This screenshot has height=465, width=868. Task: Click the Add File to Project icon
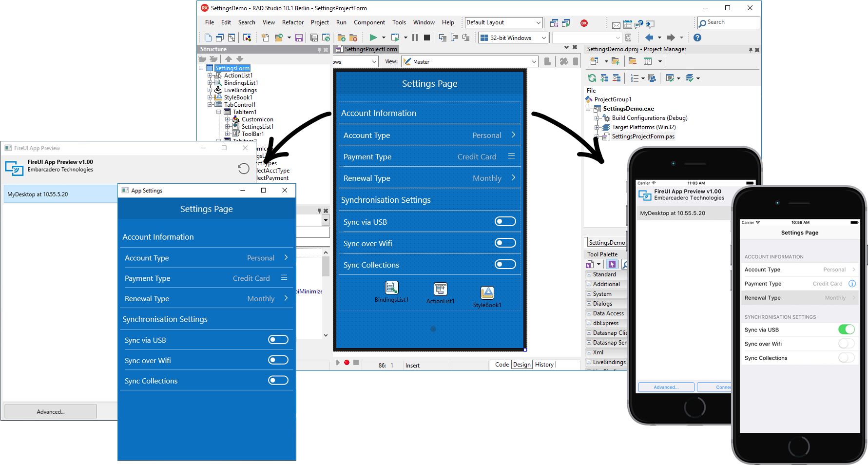click(341, 38)
